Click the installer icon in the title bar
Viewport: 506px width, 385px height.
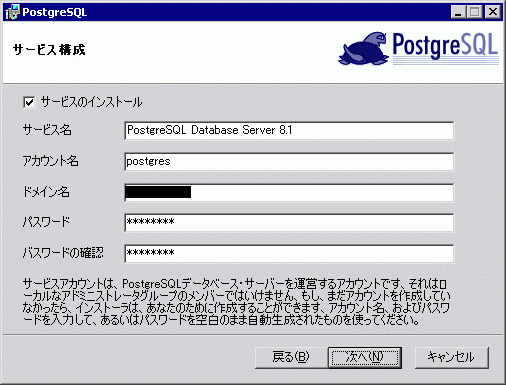[x=13, y=12]
